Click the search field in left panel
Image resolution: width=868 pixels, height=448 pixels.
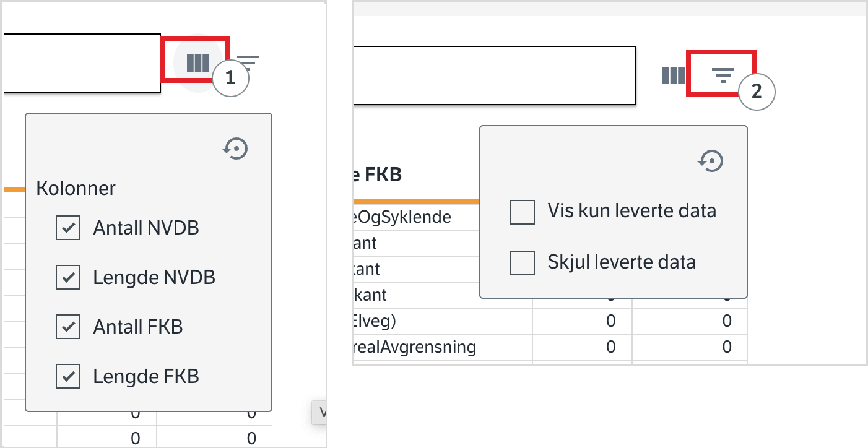82,62
